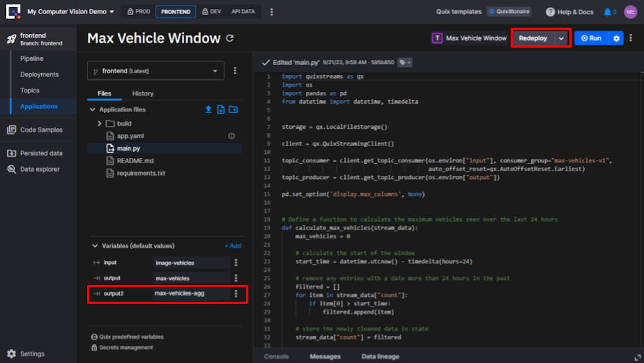Image resolution: width=644 pixels, height=363 pixels.
Task: Expand the build folder
Action: click(98, 123)
